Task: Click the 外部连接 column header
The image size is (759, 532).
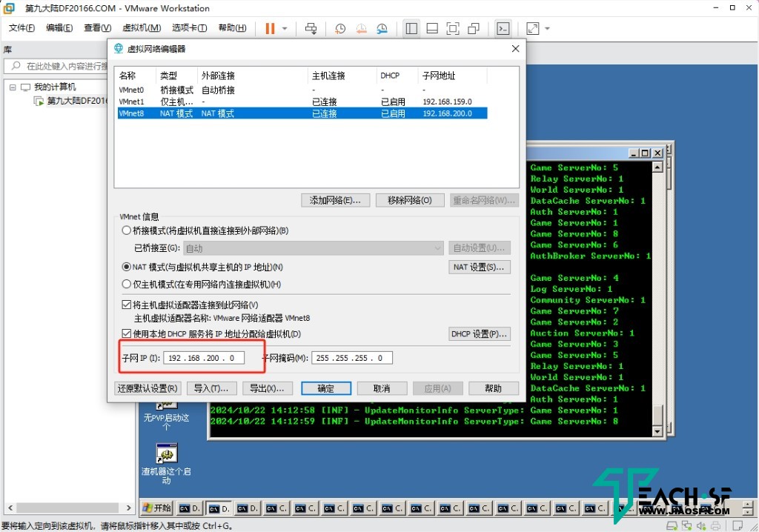Action: [x=253, y=76]
